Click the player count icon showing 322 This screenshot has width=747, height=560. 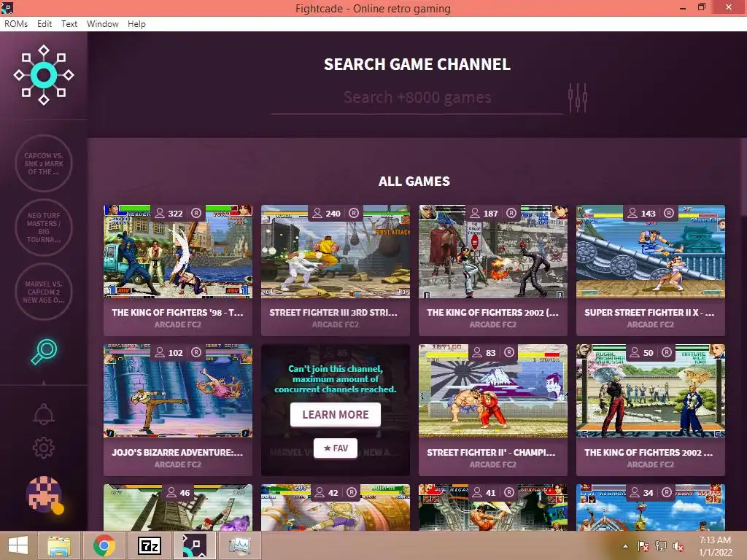pyautogui.click(x=160, y=213)
